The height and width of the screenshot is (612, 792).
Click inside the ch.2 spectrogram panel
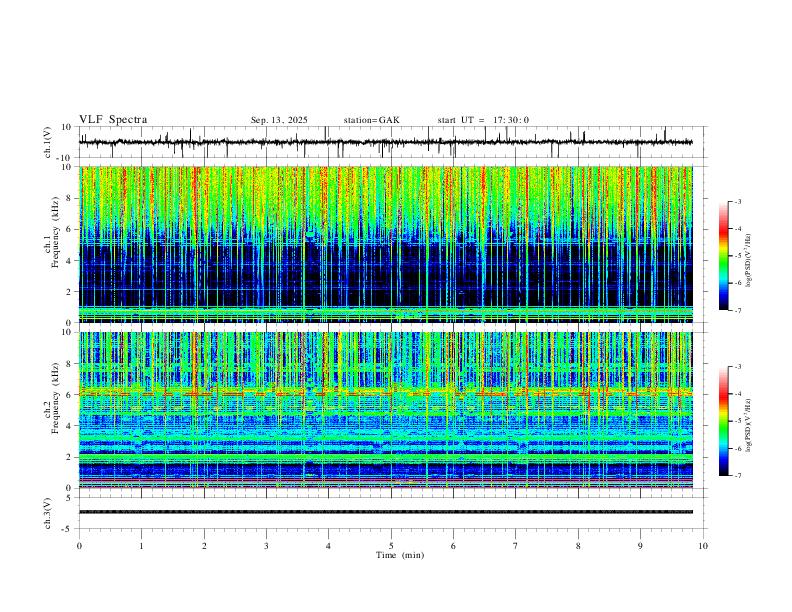(x=386, y=410)
